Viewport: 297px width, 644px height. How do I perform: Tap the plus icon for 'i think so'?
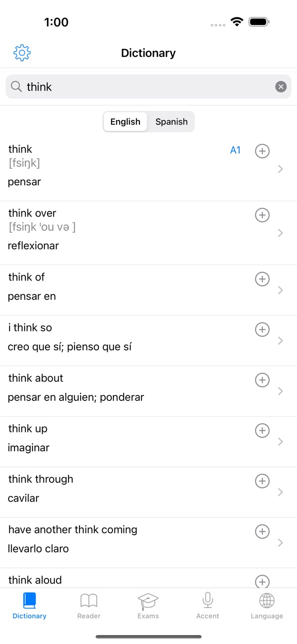tap(262, 329)
